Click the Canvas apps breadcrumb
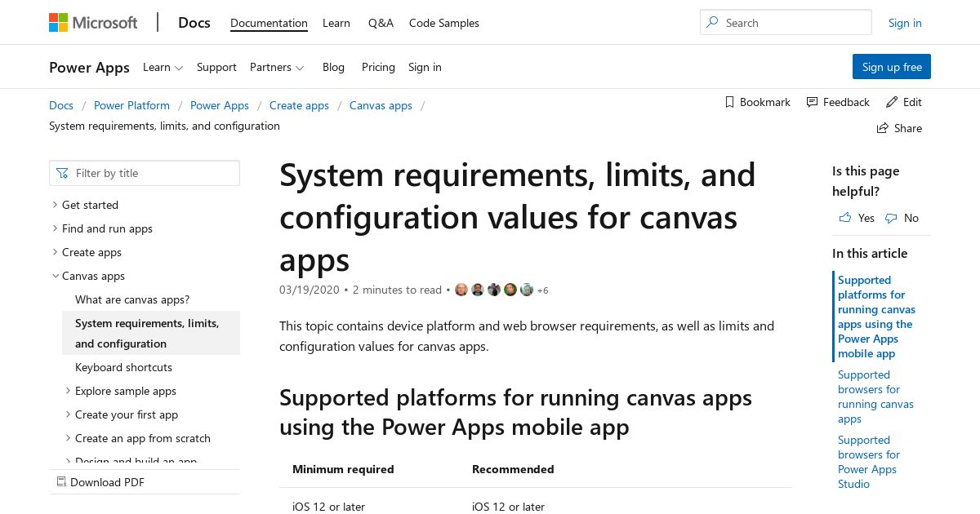The width and height of the screenshot is (980, 514). (x=381, y=105)
